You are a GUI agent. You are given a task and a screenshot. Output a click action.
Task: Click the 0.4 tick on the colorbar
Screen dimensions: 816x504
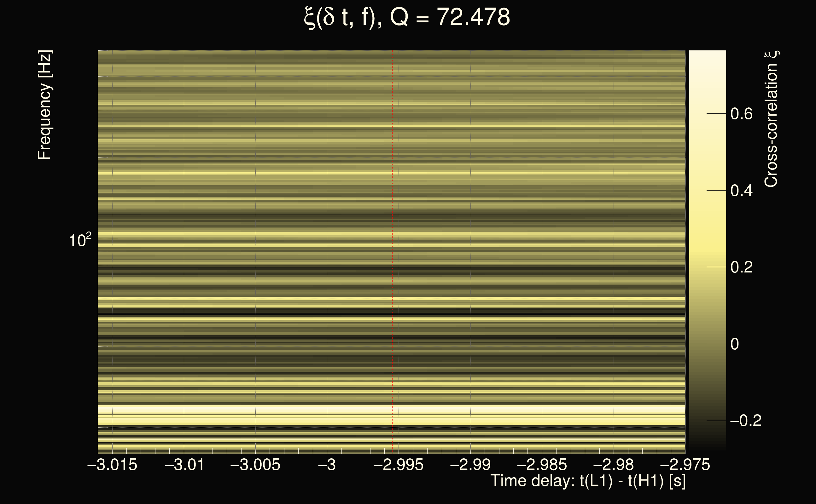(x=741, y=191)
